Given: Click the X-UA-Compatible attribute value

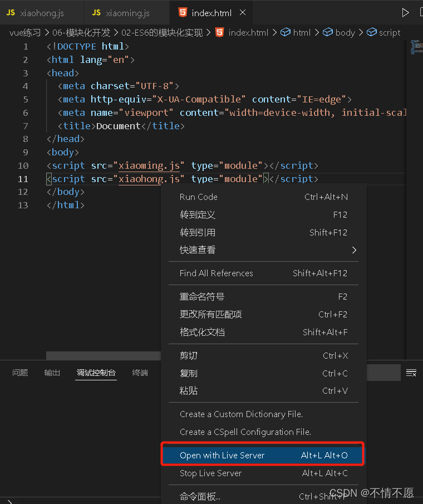Looking at the screenshot, I should (x=199, y=99).
